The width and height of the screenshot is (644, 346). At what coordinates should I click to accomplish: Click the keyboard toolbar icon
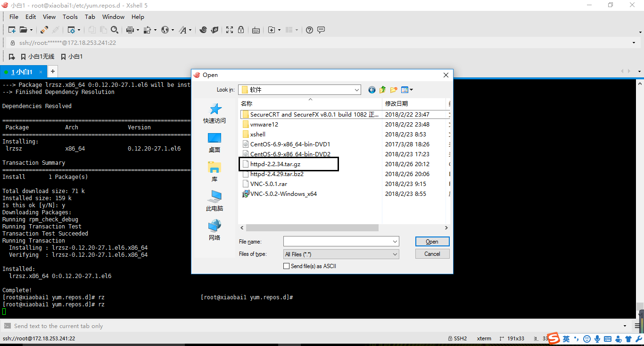[x=256, y=30]
